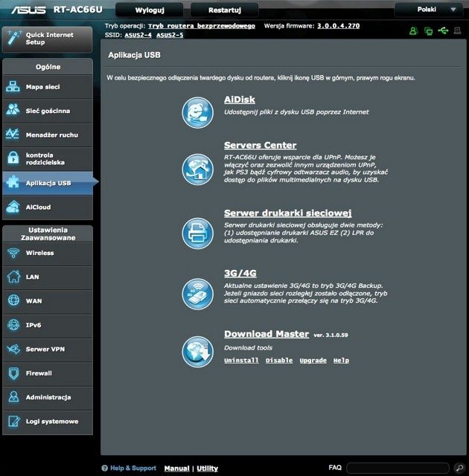Select Aplikacja USB menu item

48,183
